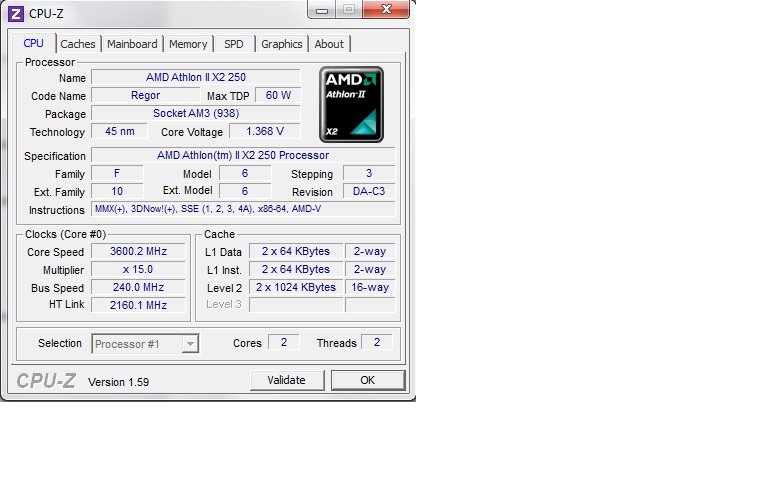
Task: Click the HT Link value 2160.1 MHz
Action: click(x=138, y=305)
